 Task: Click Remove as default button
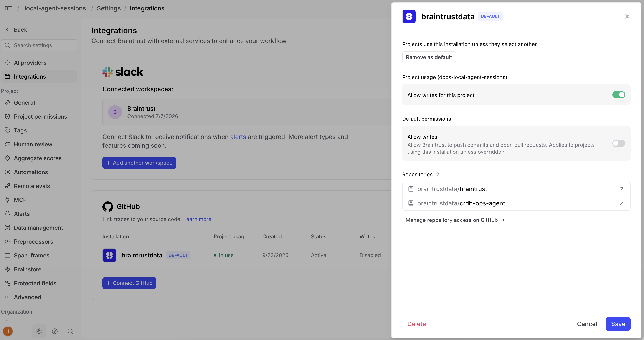429,57
